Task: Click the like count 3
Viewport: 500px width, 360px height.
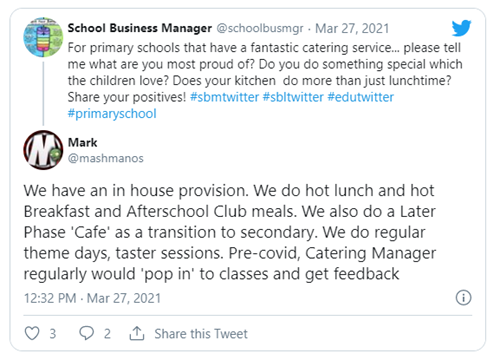Action: click(53, 333)
